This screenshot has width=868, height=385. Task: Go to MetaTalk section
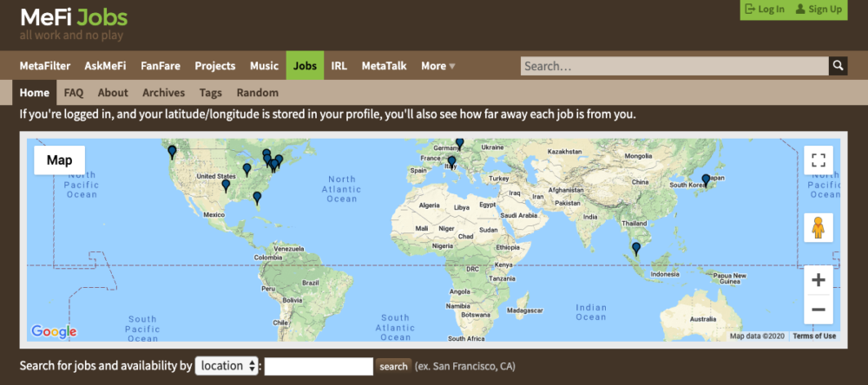click(385, 66)
